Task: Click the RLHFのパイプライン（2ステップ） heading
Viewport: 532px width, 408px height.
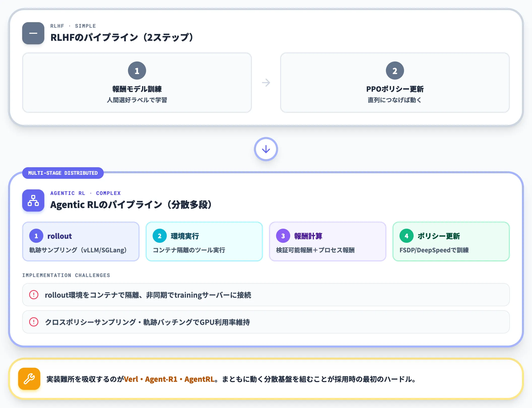Action: (122, 37)
